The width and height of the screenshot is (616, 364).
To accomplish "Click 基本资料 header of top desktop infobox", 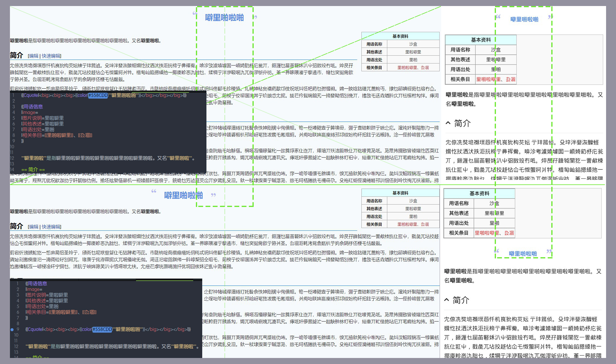I will 400,36.
